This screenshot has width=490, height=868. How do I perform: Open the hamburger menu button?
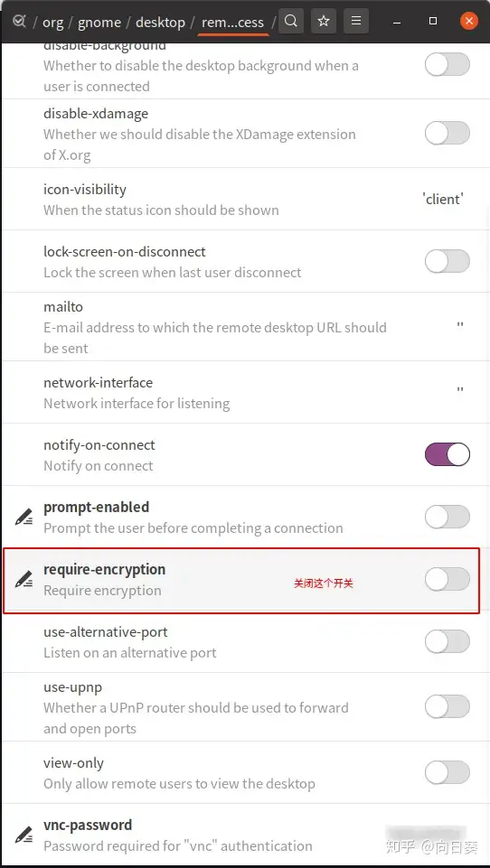tap(356, 22)
